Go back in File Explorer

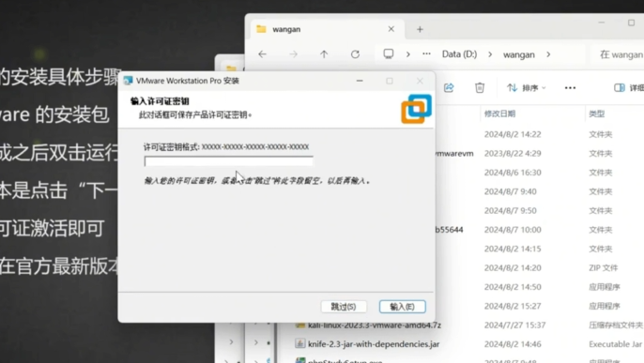pyautogui.click(x=263, y=54)
